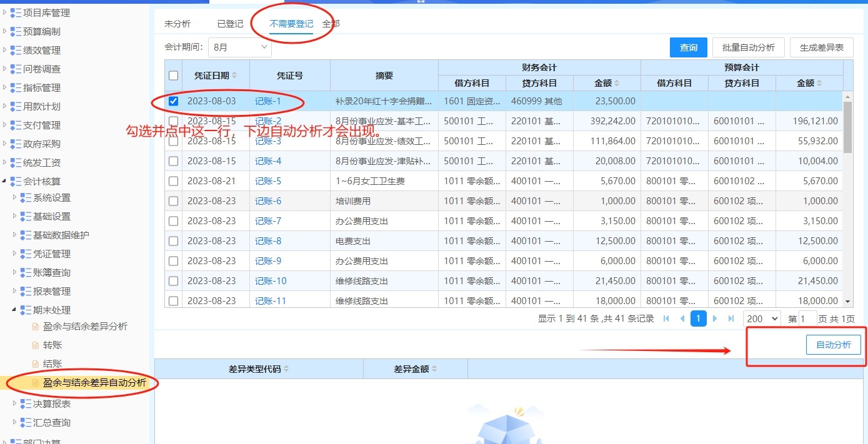Click the 项目库管理 module icon

(16, 12)
